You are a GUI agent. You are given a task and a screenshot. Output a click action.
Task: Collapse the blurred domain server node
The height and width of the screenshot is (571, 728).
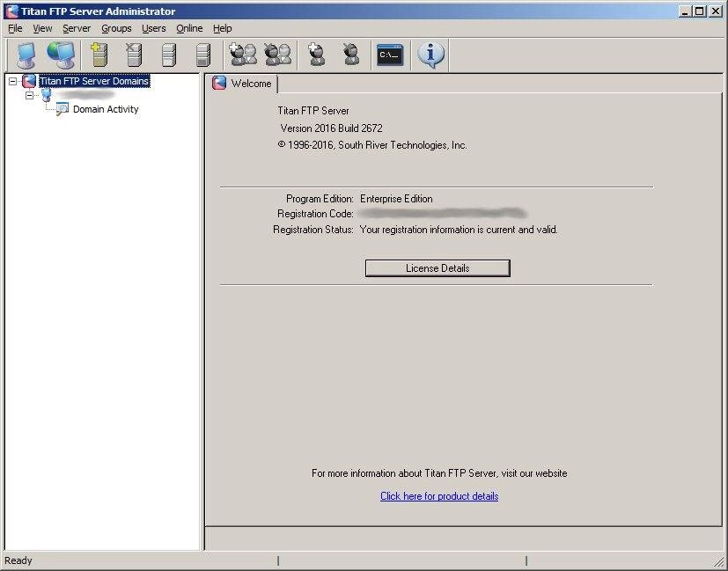30,95
